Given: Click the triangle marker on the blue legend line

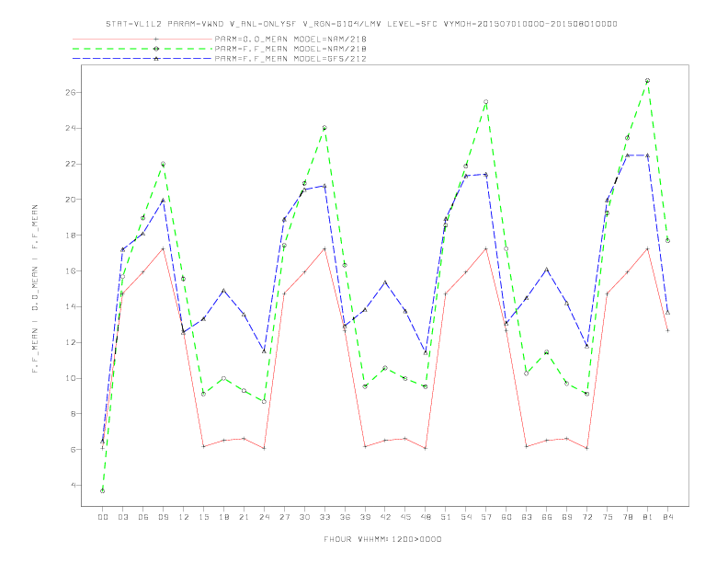Looking at the screenshot, I should 156,59.
